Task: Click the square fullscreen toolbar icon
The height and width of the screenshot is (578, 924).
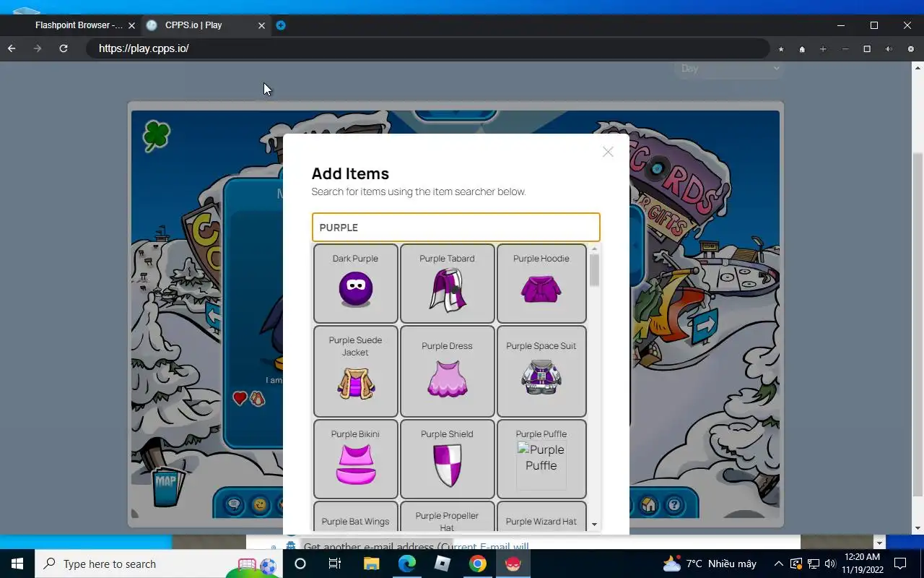Action: click(x=867, y=49)
